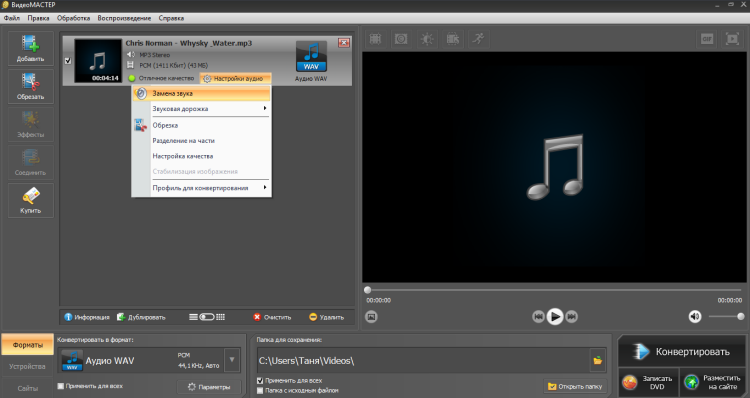
Task: Play the track with the play button
Action: [x=555, y=316]
